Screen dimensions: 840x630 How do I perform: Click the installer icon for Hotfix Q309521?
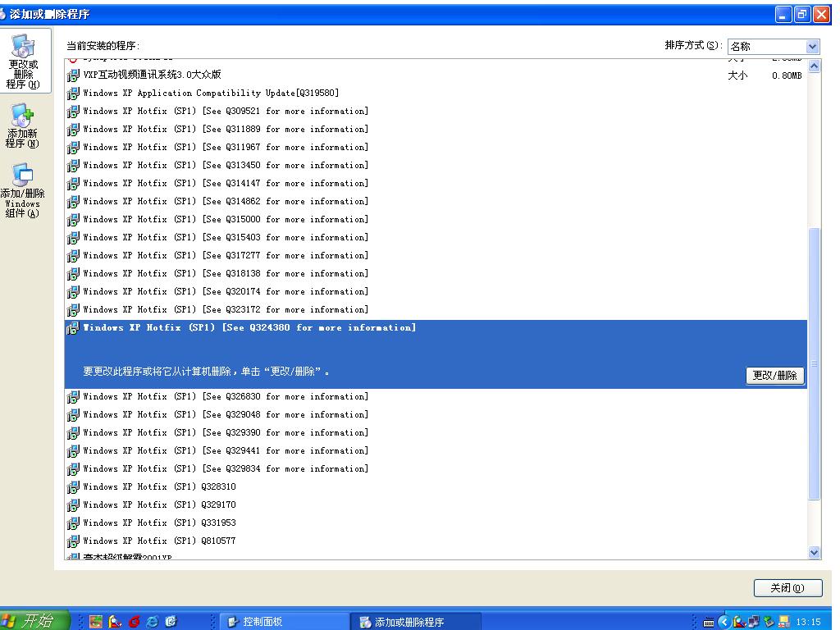click(73, 112)
